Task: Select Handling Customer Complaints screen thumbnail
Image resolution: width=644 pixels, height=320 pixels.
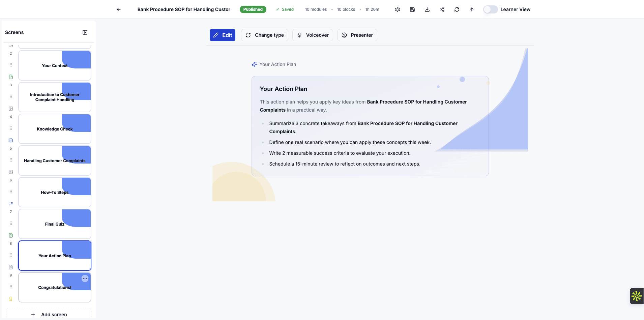Action: click(55, 161)
